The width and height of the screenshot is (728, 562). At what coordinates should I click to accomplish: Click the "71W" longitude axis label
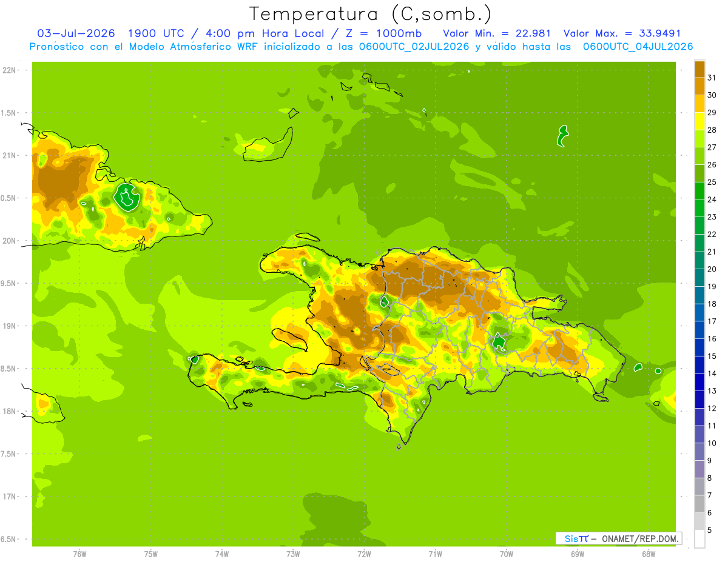click(x=435, y=554)
